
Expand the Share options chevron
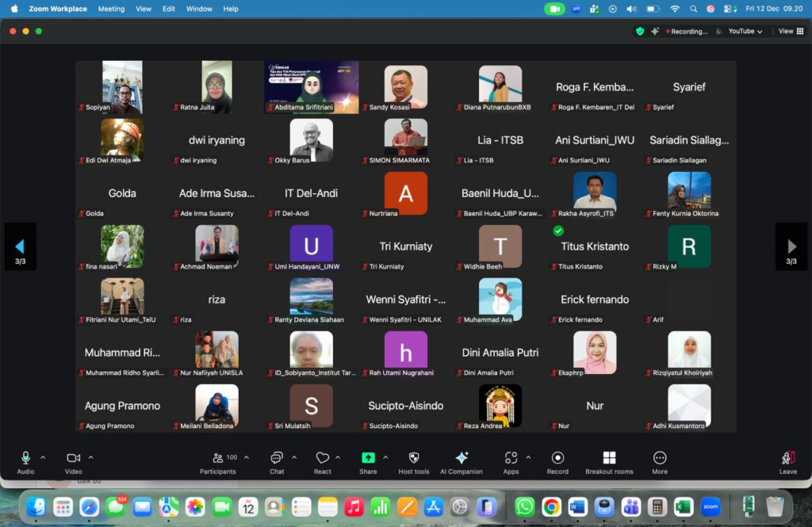[385, 457]
